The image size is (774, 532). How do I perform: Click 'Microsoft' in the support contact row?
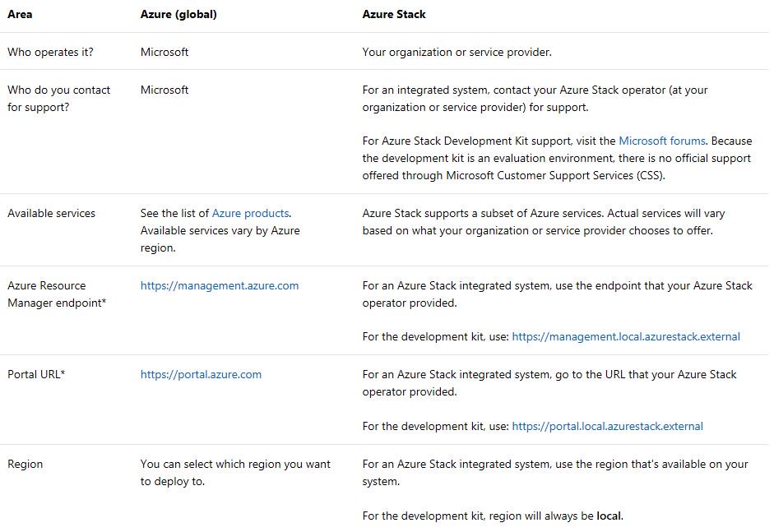coord(165,90)
